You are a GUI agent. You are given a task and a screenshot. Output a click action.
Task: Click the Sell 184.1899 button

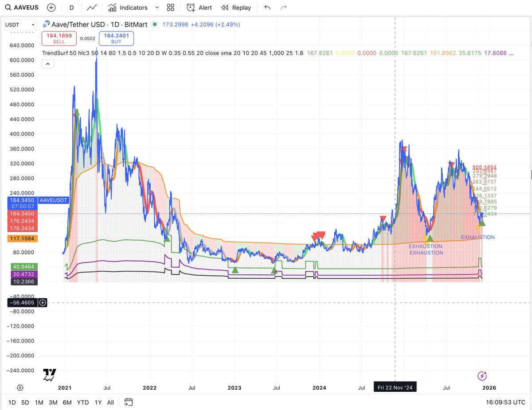pos(59,39)
